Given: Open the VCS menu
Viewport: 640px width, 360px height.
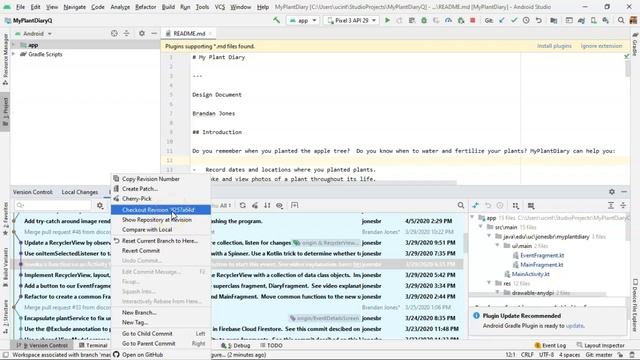Looking at the screenshot, I should coord(220,7).
